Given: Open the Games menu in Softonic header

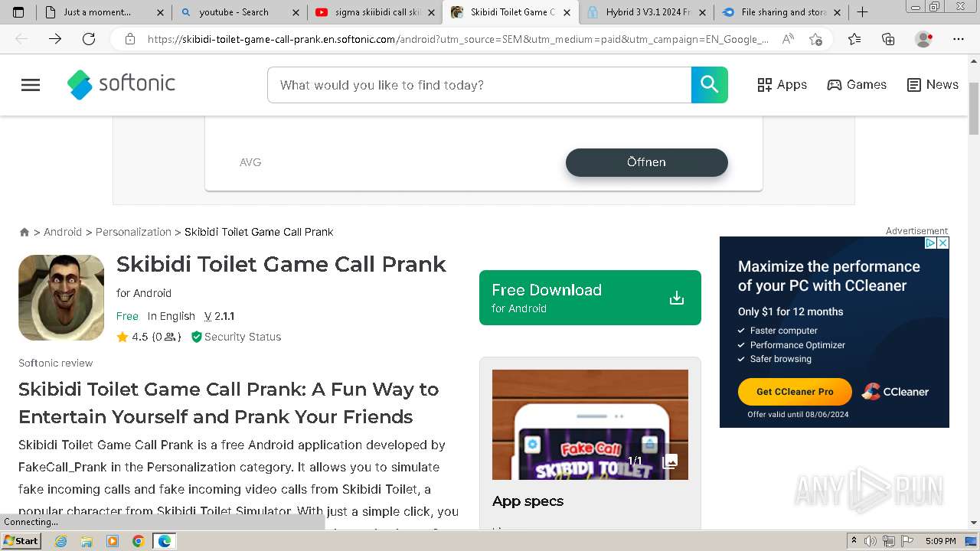Looking at the screenshot, I should (857, 85).
